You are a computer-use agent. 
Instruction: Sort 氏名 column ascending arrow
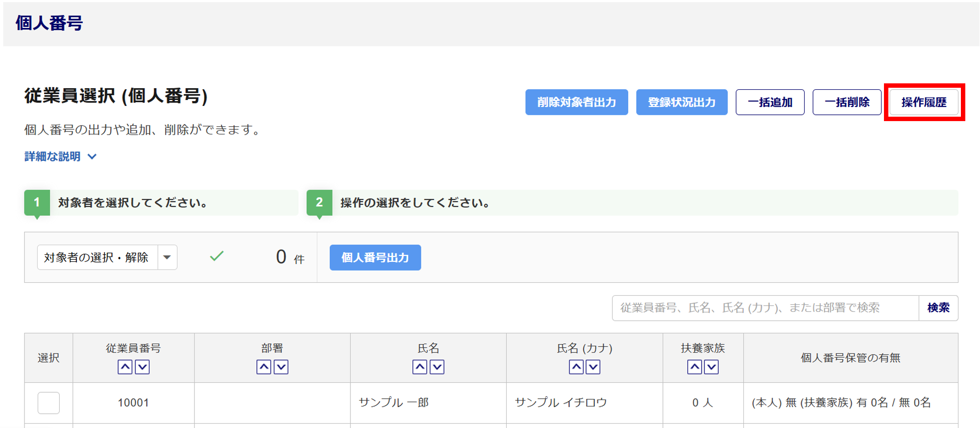[x=419, y=367]
